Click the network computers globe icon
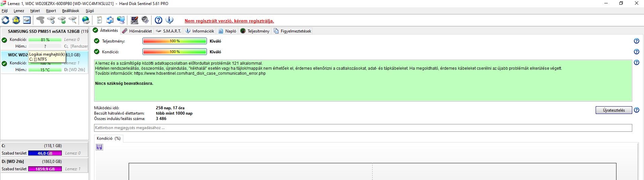 point(121,20)
